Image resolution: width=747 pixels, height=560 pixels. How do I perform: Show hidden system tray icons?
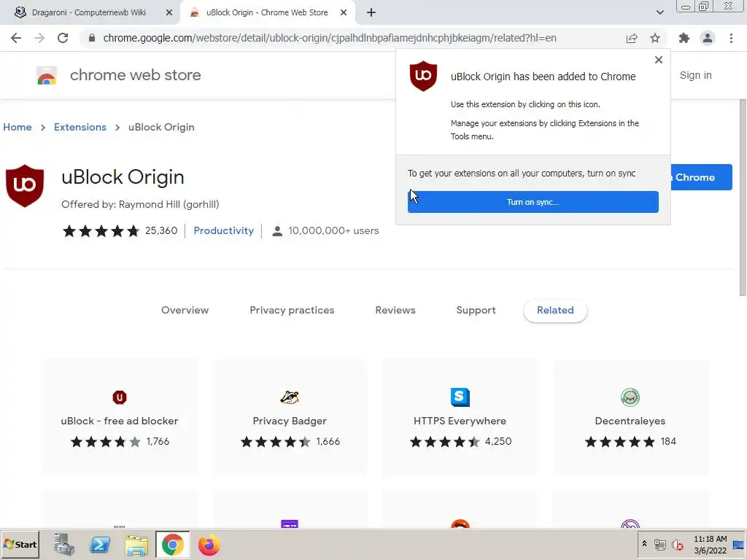644,544
